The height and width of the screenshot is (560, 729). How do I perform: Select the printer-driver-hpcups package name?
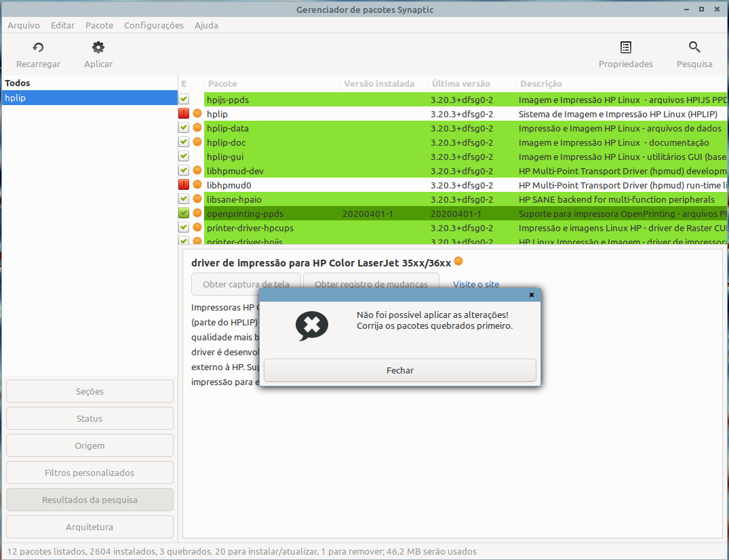point(250,228)
